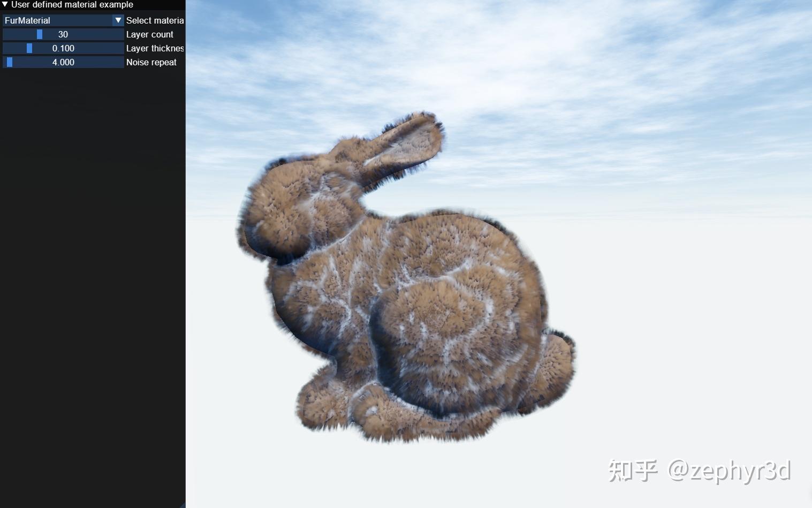
Task: Adjust the Layer thickness slider
Action: (29, 48)
